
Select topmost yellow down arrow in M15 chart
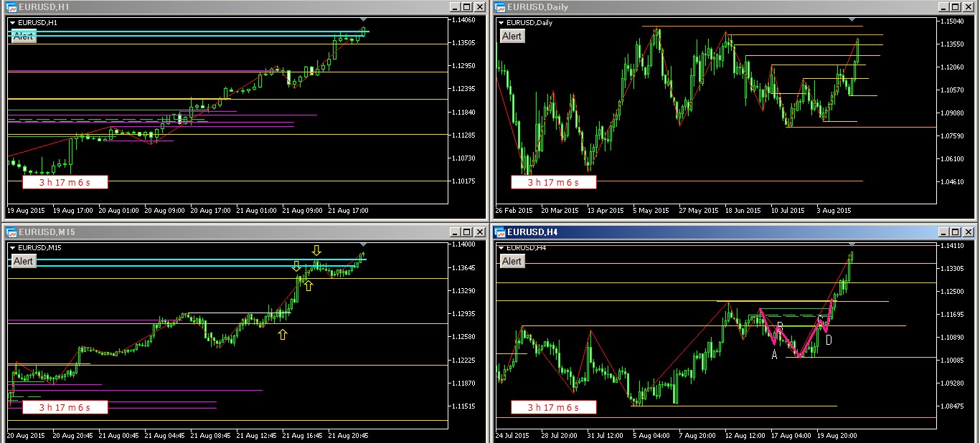pos(316,250)
